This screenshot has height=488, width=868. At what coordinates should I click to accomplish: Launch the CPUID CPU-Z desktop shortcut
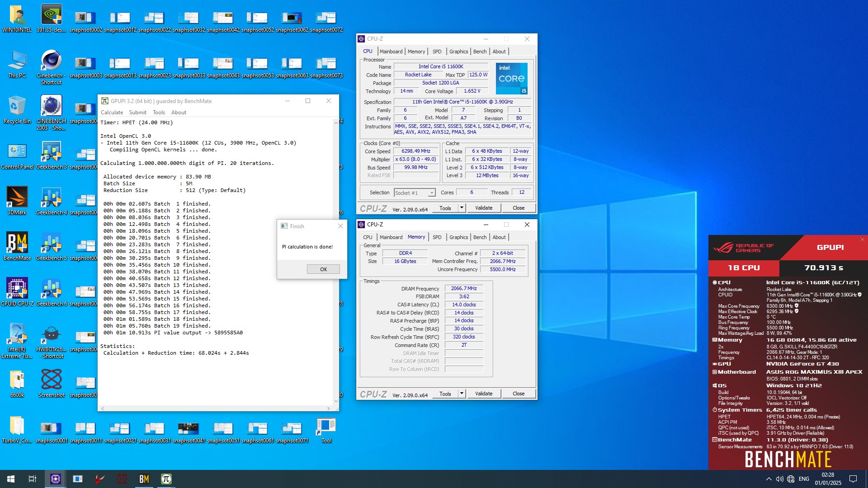click(17, 293)
